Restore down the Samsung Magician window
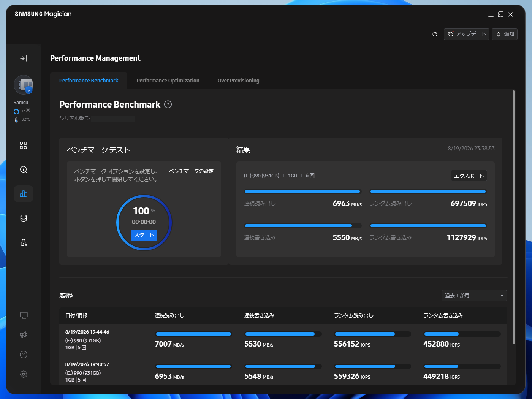Image resolution: width=532 pixels, height=399 pixels. point(501,14)
